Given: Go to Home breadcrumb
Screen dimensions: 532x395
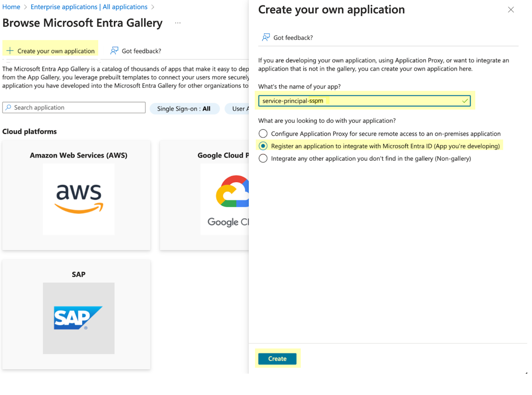Looking at the screenshot, I should [11, 7].
